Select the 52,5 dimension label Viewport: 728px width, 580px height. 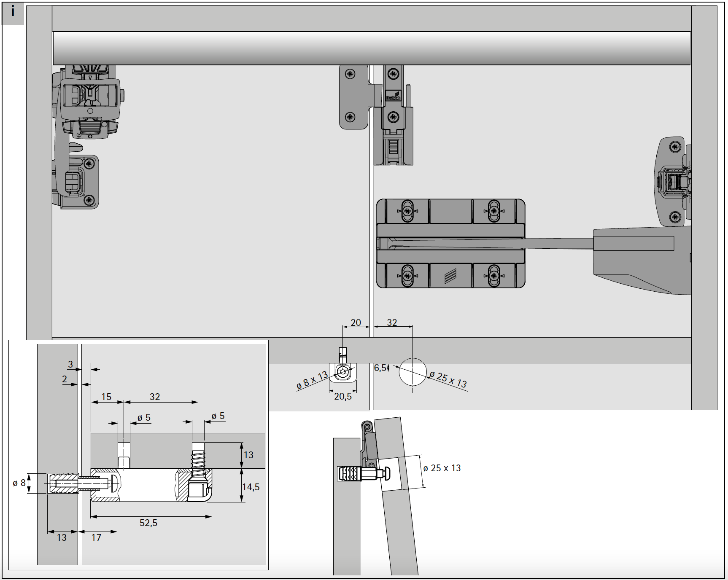click(148, 523)
